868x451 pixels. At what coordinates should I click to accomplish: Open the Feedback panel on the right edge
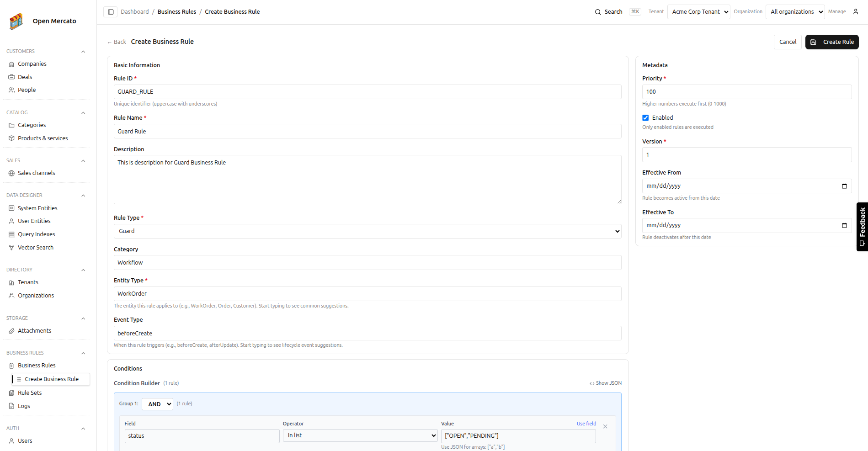862,227
